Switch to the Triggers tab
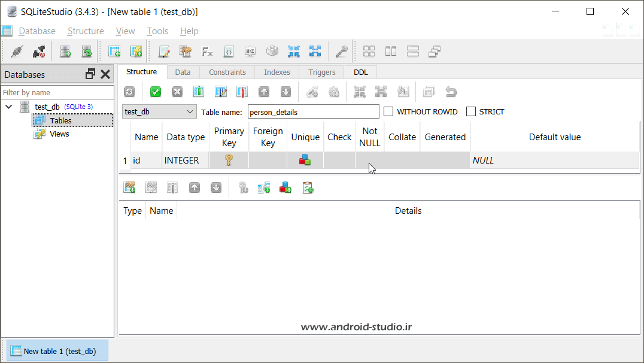The height and width of the screenshot is (363, 644). (x=321, y=72)
